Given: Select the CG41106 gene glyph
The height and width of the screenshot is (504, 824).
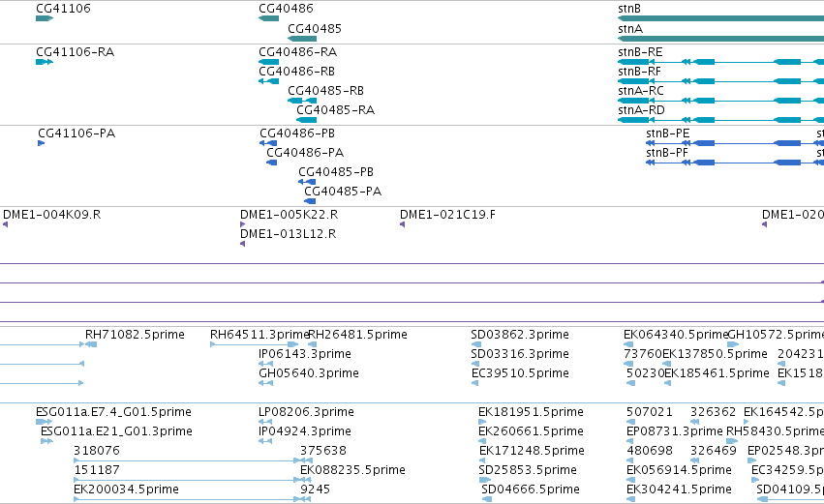Looking at the screenshot, I should [x=45, y=18].
